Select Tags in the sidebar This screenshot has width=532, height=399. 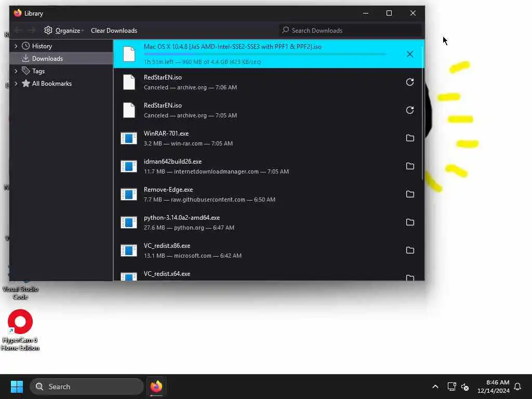coord(61,71)
